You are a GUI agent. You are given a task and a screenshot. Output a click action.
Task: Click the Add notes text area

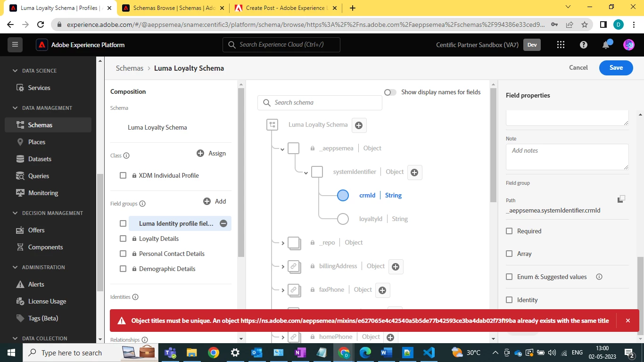click(567, 157)
